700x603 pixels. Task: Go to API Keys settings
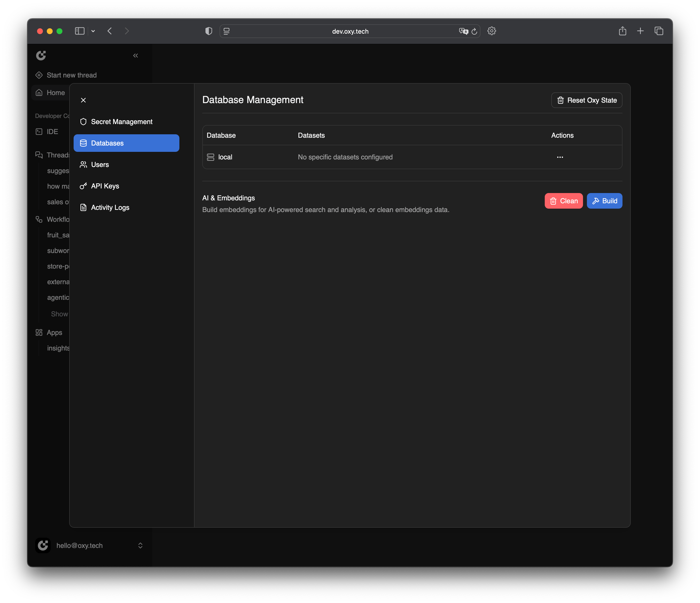pyautogui.click(x=105, y=186)
